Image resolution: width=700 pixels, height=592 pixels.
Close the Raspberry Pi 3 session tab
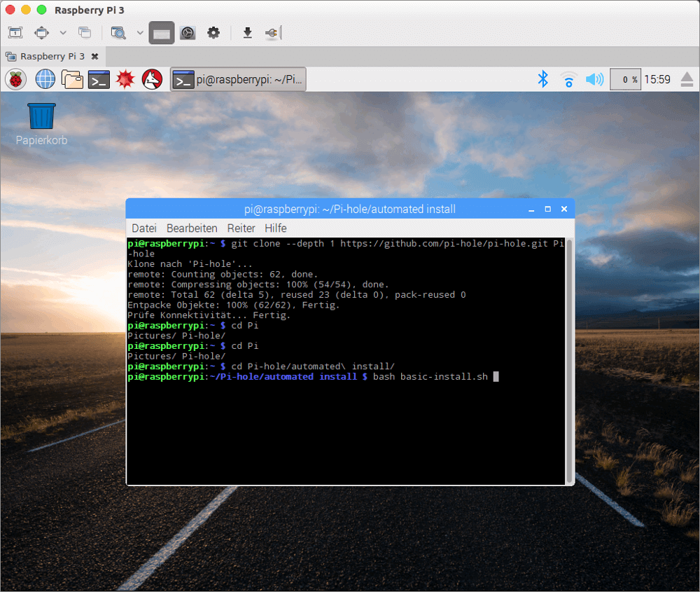click(x=95, y=56)
